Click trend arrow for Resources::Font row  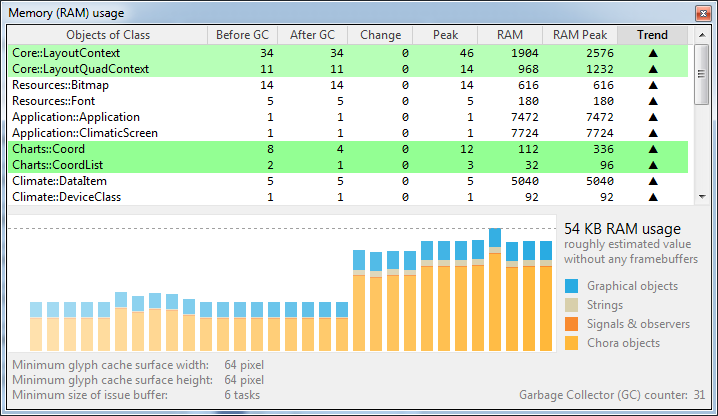point(654,102)
